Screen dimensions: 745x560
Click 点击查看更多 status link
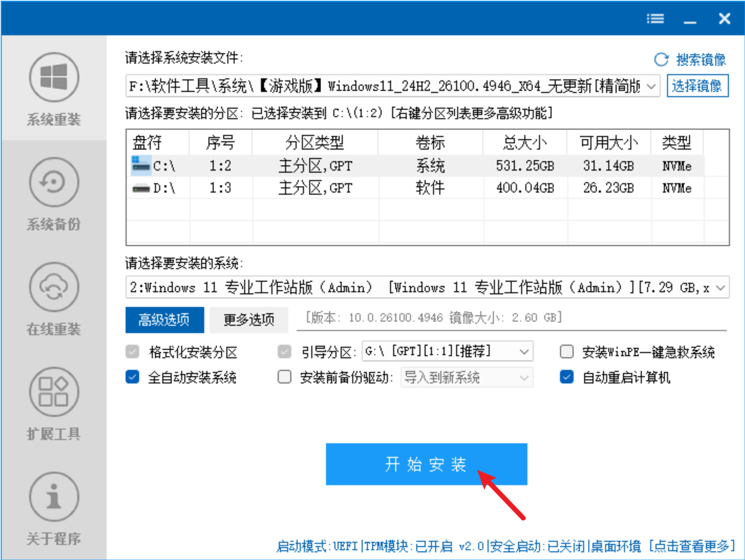(692, 546)
